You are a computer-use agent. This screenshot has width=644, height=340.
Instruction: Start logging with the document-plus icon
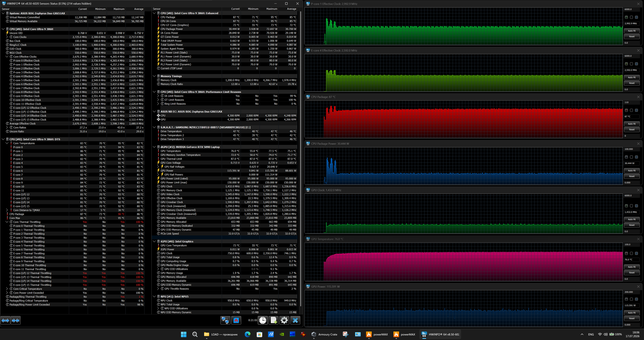click(x=273, y=320)
